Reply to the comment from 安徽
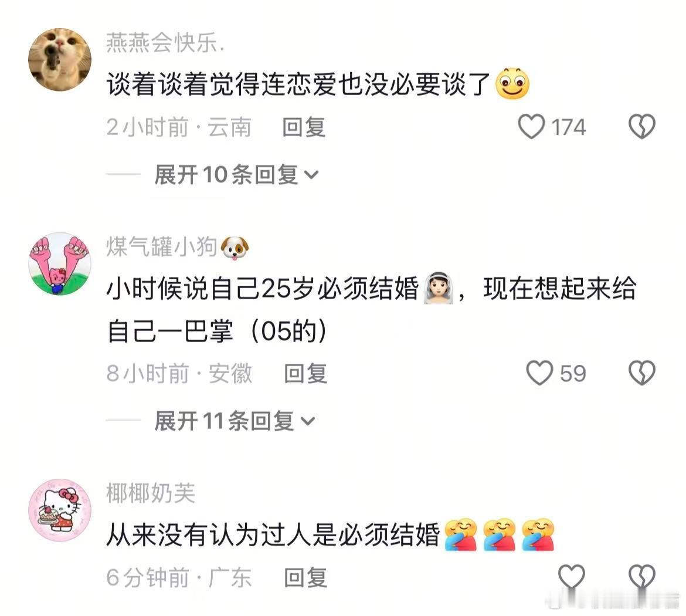Screen dimensions: 686x616 point(305,374)
